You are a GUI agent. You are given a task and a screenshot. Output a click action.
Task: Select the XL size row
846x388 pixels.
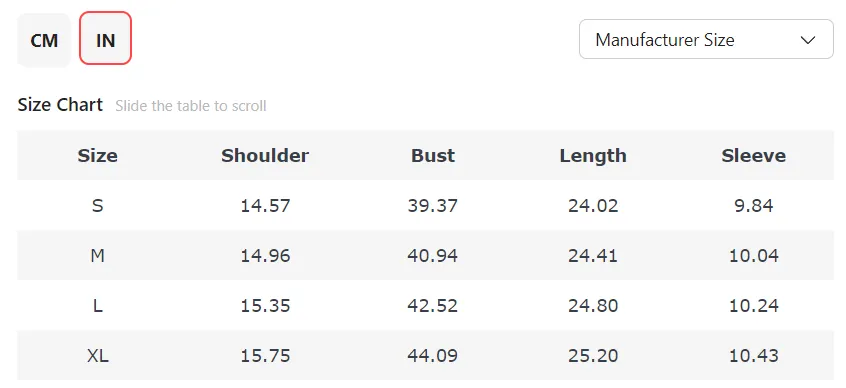tap(426, 356)
